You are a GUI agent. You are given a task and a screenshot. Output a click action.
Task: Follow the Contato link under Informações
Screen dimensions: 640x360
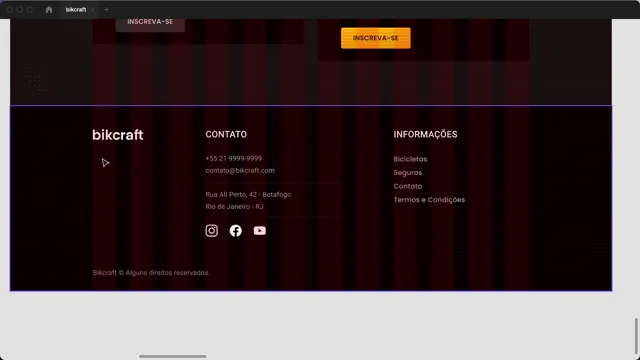click(x=408, y=186)
